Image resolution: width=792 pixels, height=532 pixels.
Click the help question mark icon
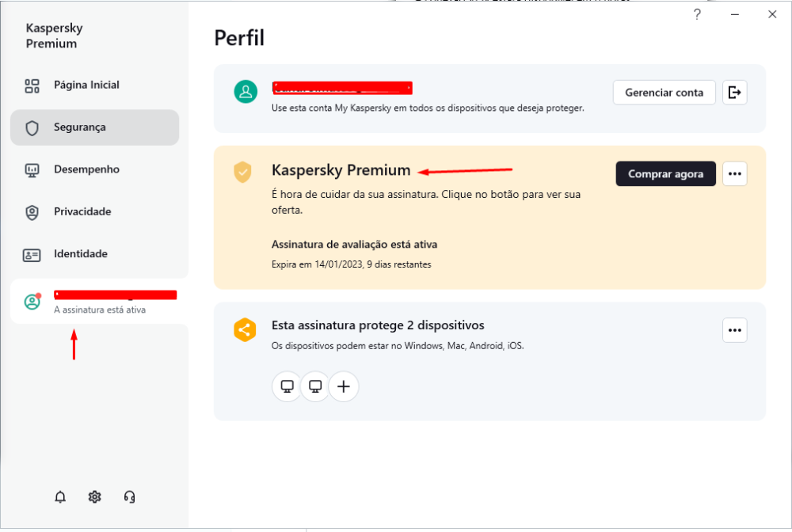coord(697,14)
